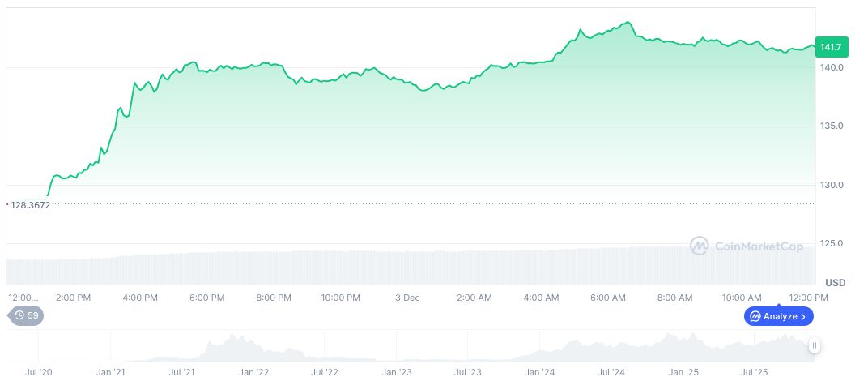Click the green 141.7 current price tag

point(832,47)
